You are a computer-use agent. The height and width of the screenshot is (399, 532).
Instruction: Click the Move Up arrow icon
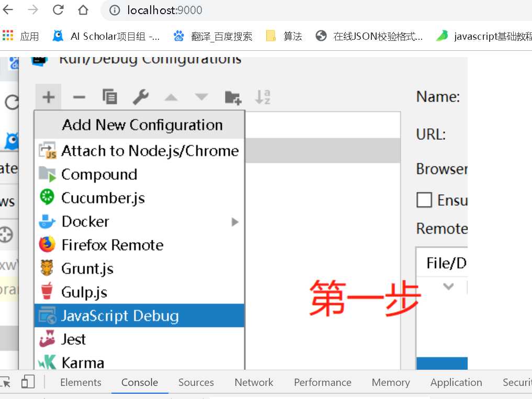coord(171,98)
